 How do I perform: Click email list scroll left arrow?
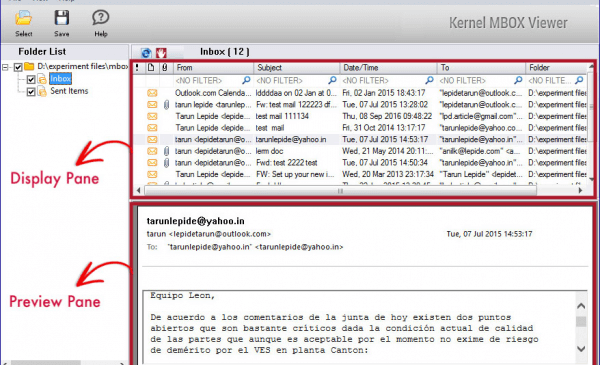(x=139, y=191)
